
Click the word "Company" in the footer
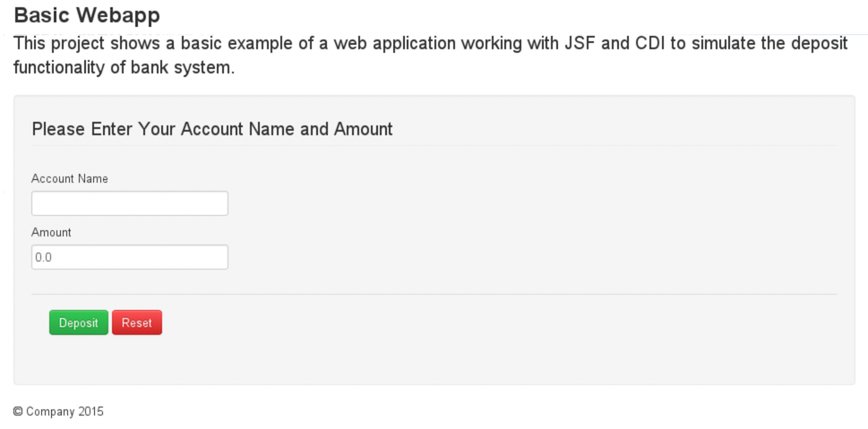click(50, 412)
